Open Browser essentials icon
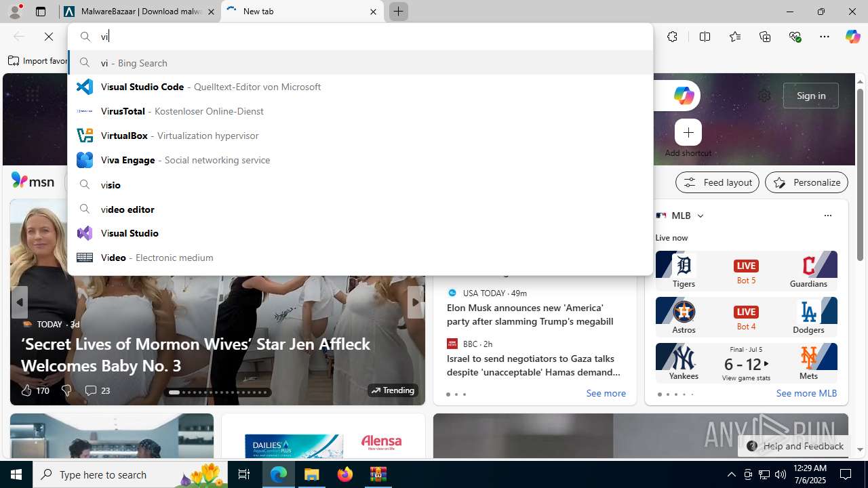The width and height of the screenshot is (868, 488). [795, 37]
